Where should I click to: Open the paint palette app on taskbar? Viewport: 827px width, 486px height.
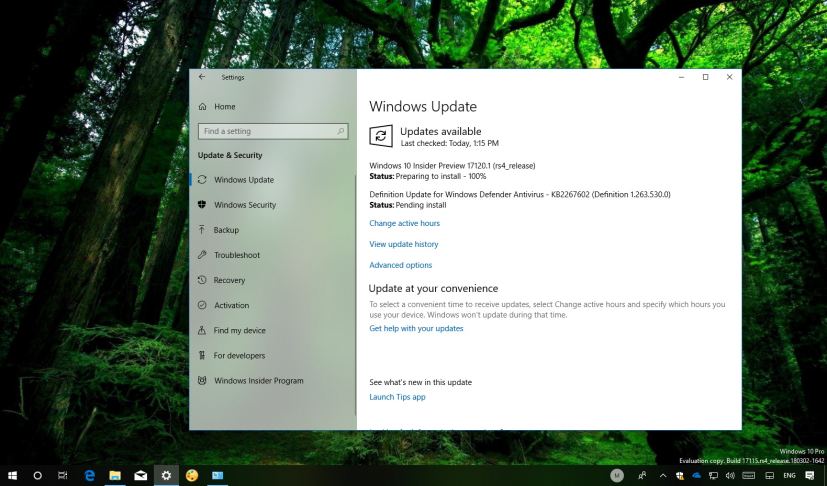[192, 475]
